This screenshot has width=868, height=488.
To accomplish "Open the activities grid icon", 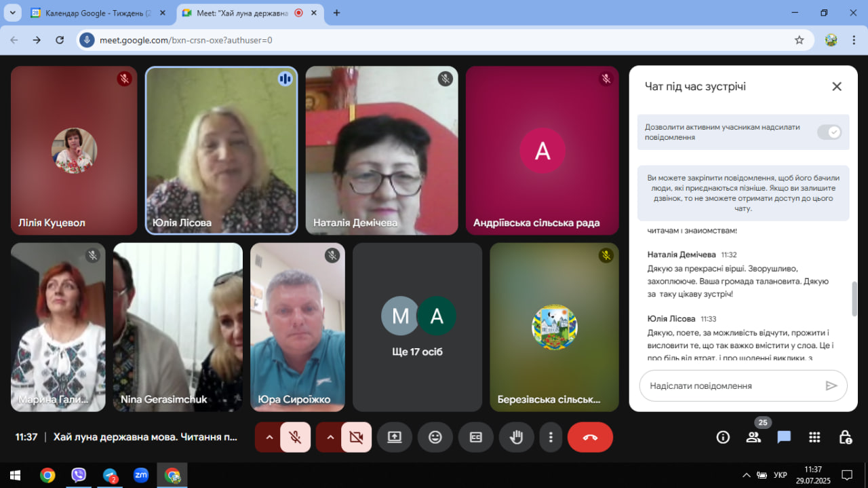I will click(814, 437).
